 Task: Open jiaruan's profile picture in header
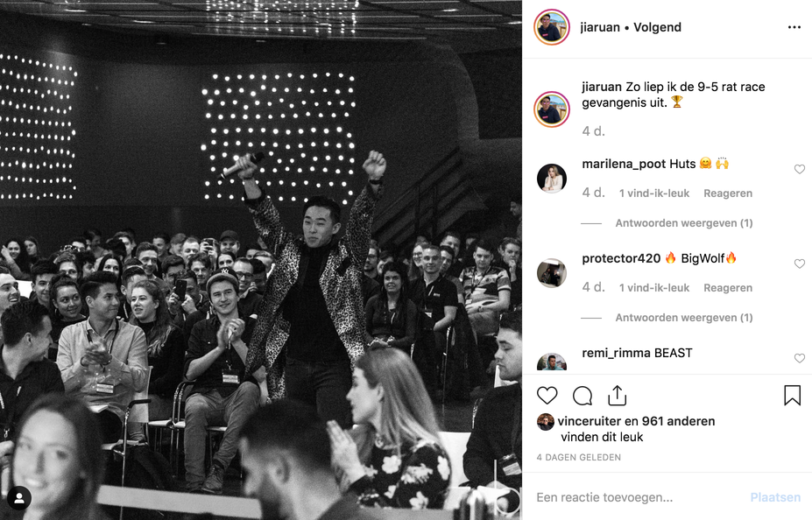click(x=552, y=27)
